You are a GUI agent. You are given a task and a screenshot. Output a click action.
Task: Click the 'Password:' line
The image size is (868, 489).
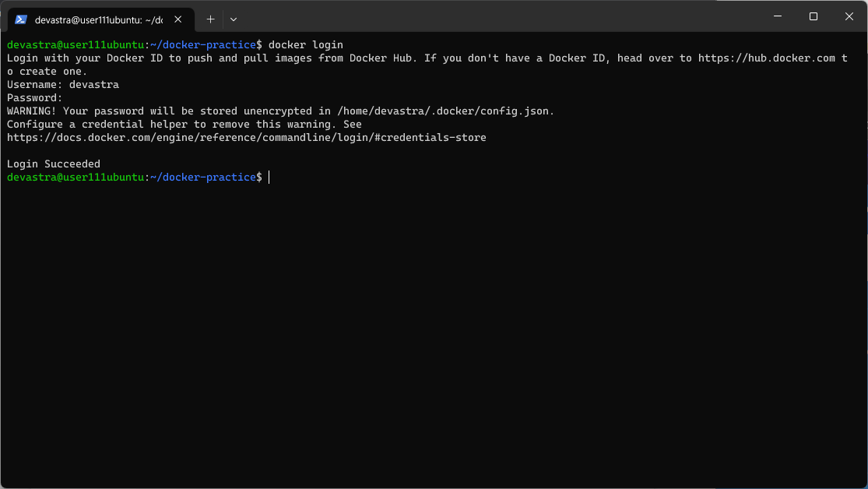tap(34, 98)
